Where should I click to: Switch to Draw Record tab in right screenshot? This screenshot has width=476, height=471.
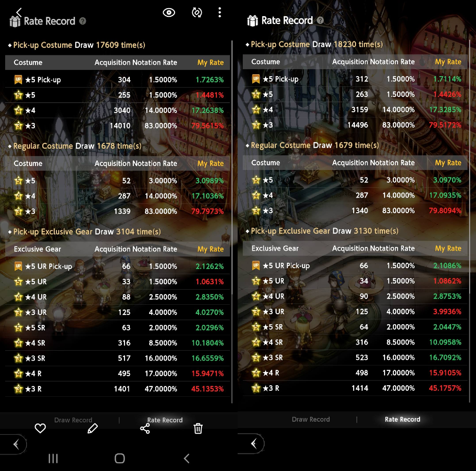click(x=311, y=419)
